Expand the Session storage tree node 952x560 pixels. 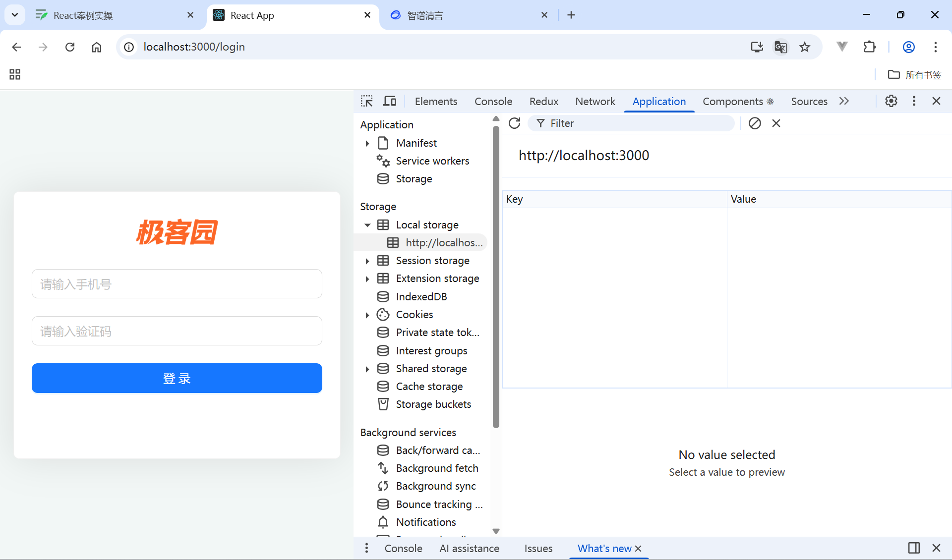click(367, 261)
